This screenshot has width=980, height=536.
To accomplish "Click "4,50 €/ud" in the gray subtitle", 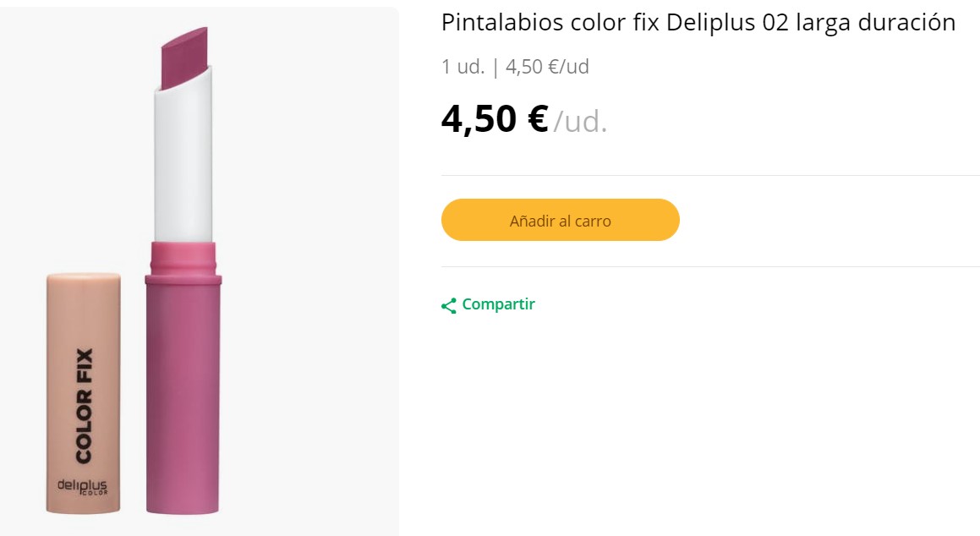I will (547, 67).
